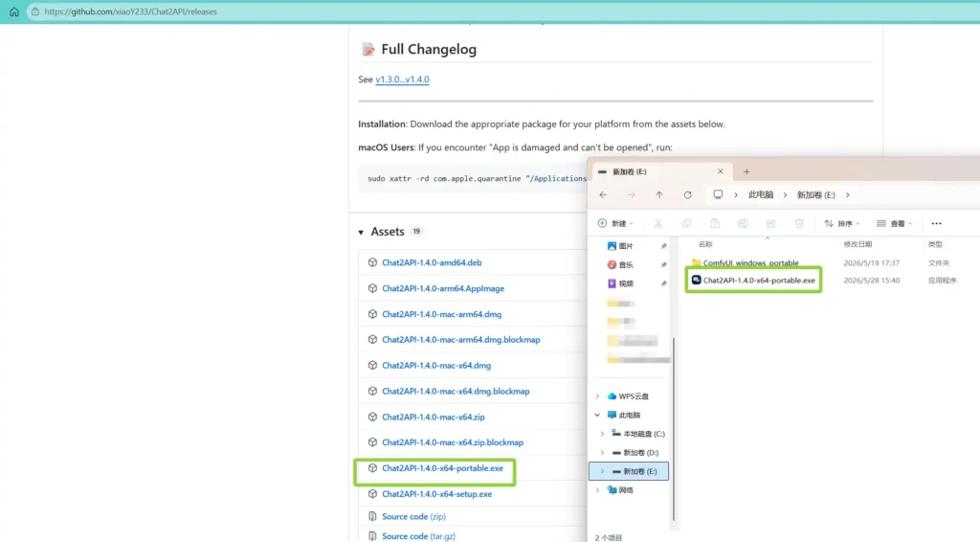
Task: Download Chat2API-1.4.0-x64-portable.exe from GitHub
Action: pos(442,467)
